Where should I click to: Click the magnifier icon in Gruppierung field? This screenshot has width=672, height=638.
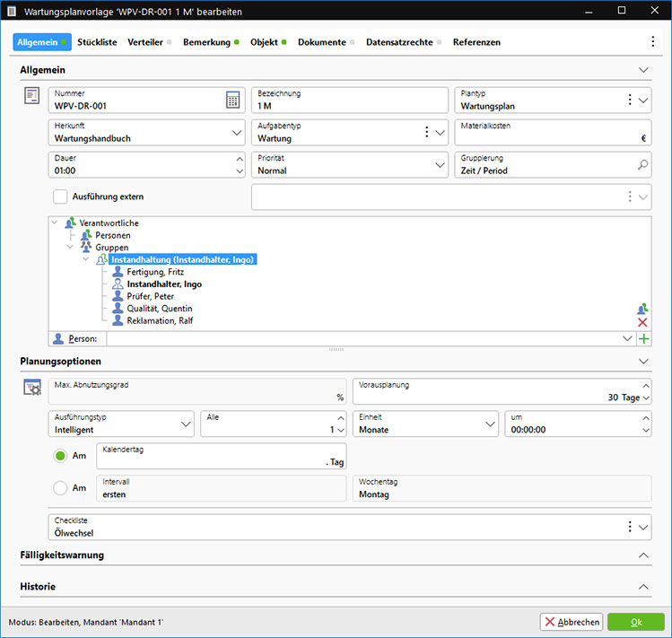click(642, 165)
